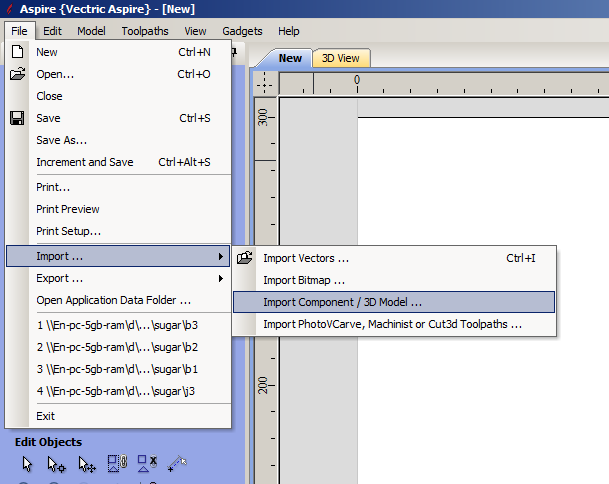Choose New from the File menu
This screenshot has width=609, height=484.
coord(118,52)
